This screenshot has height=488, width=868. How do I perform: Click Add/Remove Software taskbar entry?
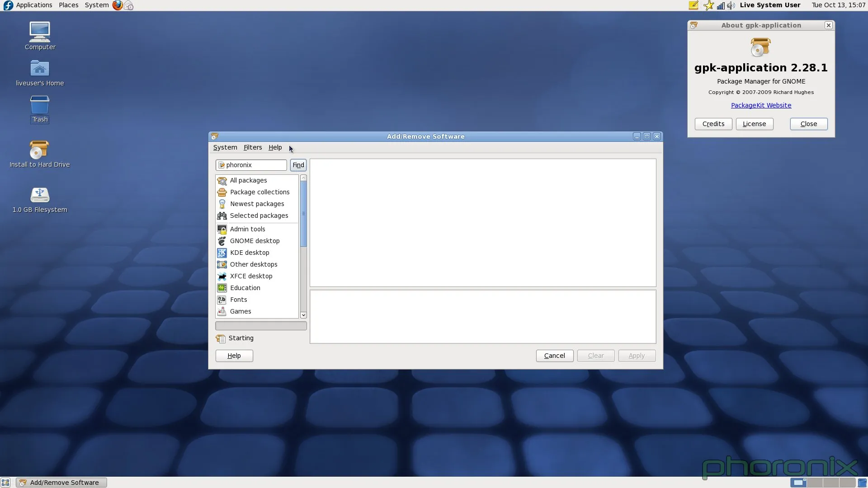click(x=61, y=483)
